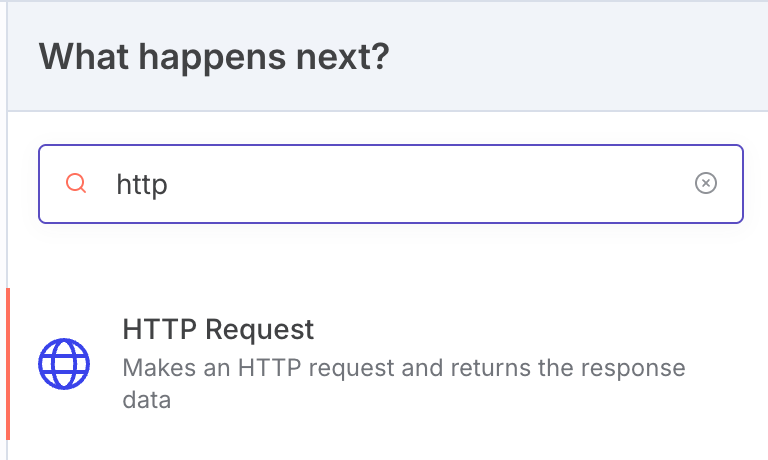Click the orange search lens icon
Screen dimensions: 768x460
(76, 184)
